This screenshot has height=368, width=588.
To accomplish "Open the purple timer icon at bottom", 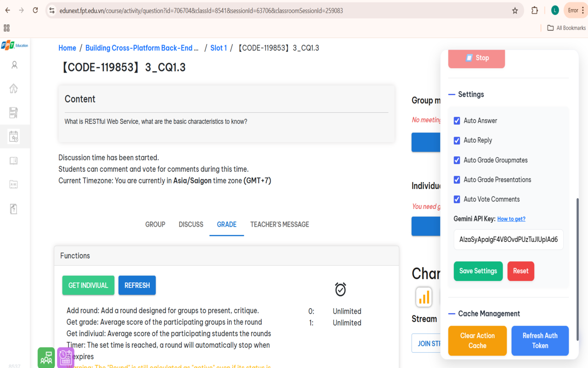I will pyautogui.click(x=65, y=357).
